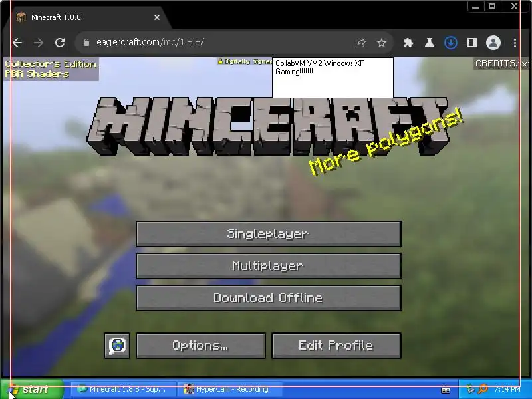The width and height of the screenshot is (532, 399).
Task: Click the share page icon in address bar
Action: pos(360,43)
